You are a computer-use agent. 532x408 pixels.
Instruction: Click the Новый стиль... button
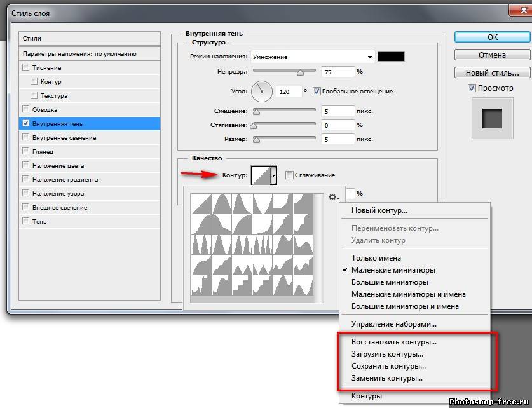[492, 72]
